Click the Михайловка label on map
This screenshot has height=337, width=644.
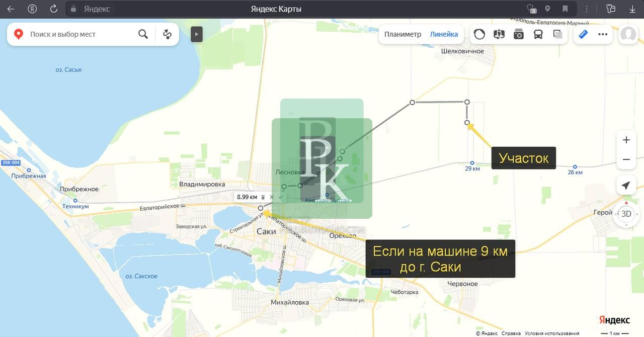[x=290, y=302]
